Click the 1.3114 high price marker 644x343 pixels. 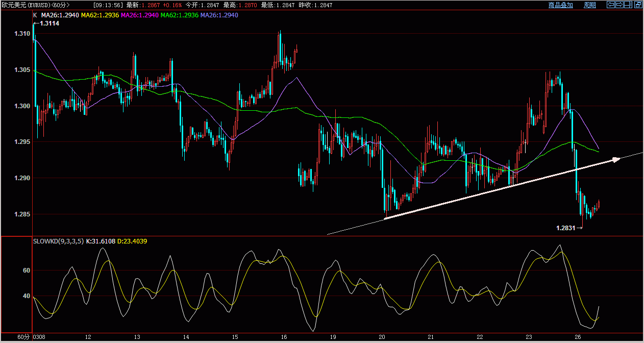46,23
